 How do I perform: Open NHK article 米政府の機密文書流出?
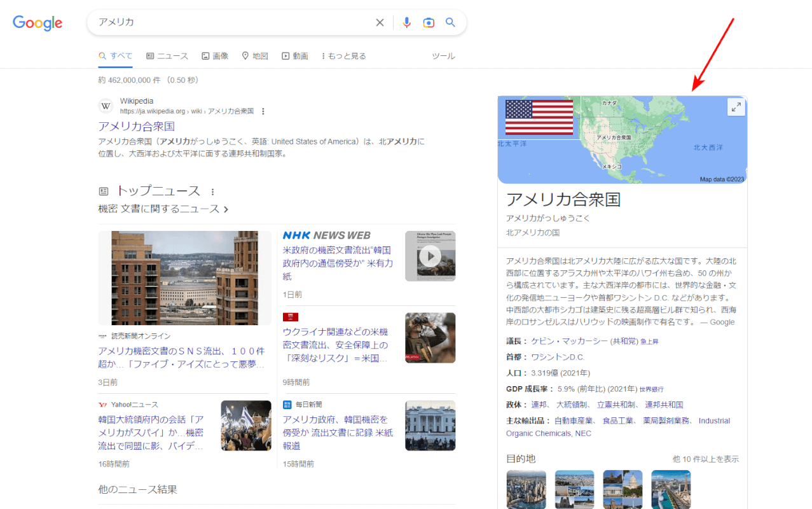click(339, 263)
